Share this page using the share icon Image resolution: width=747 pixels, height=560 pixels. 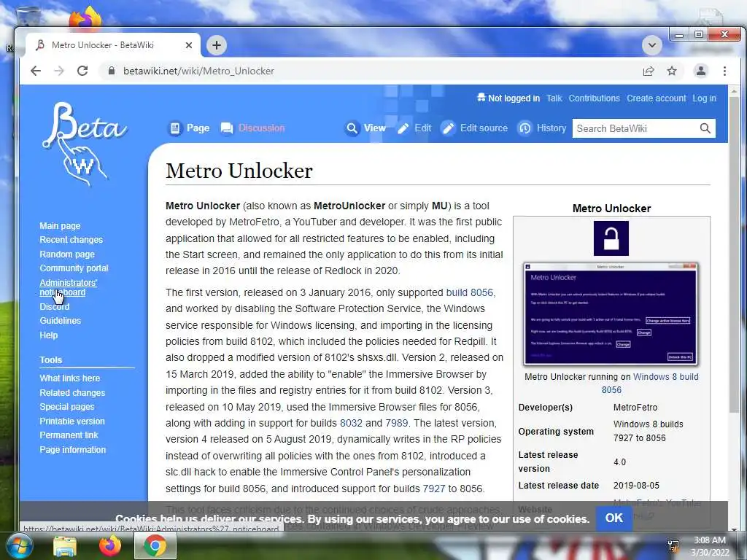649,71
